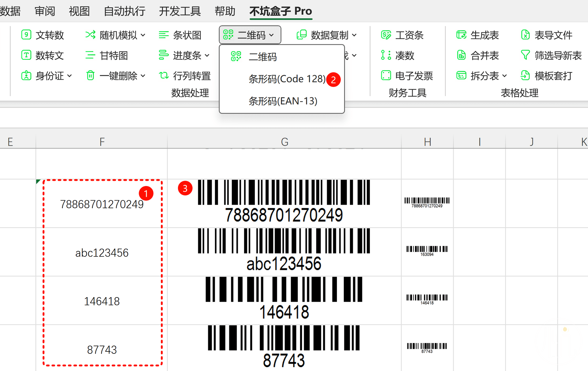Click the 行列转置 transpose icon

(164, 75)
